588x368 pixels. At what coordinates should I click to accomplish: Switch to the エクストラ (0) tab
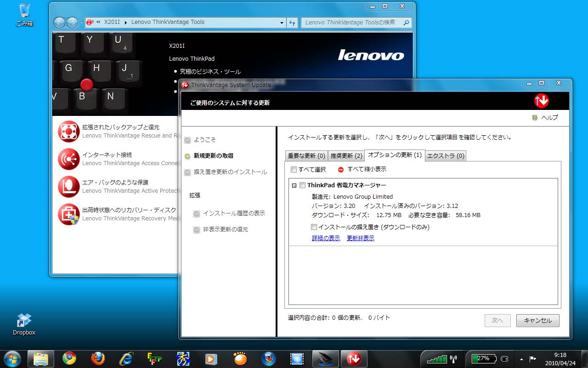tap(446, 156)
